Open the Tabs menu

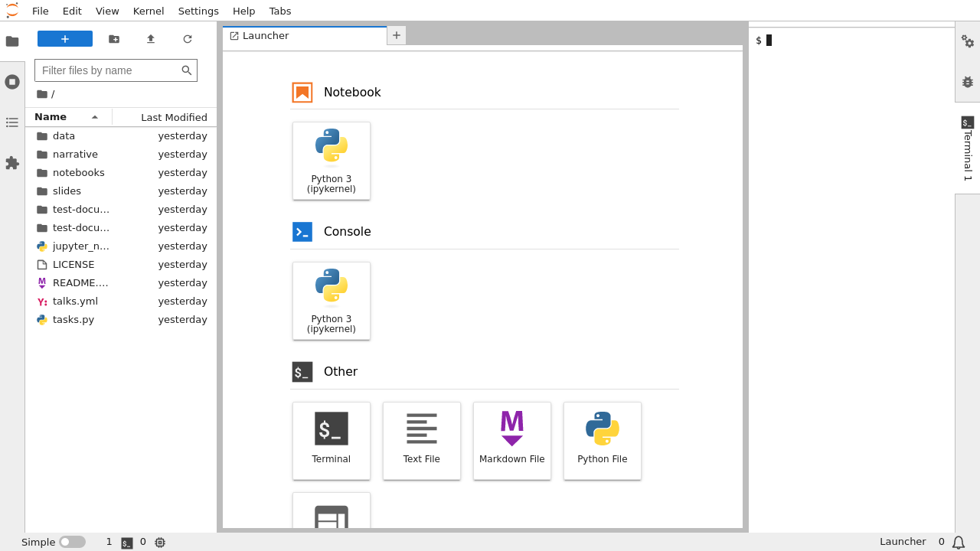[280, 11]
